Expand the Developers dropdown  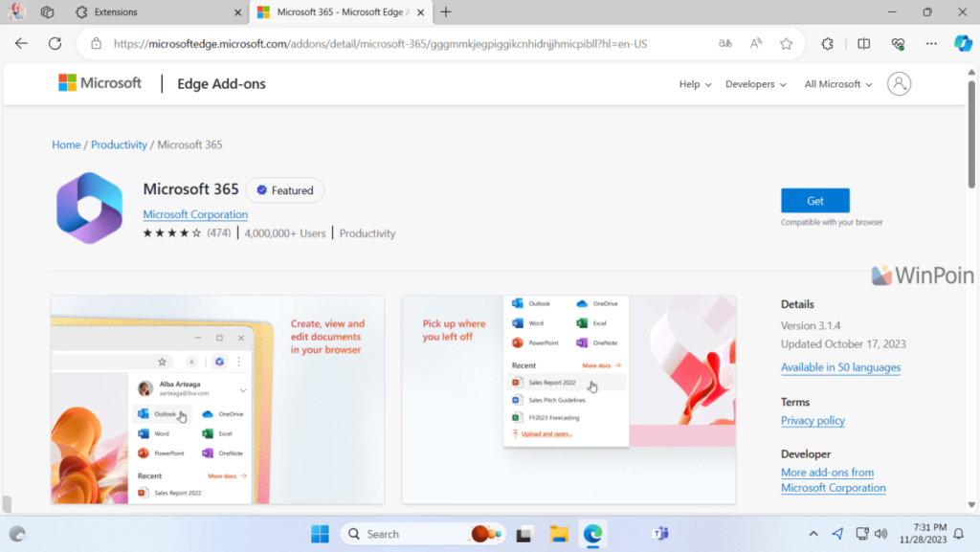tap(756, 84)
